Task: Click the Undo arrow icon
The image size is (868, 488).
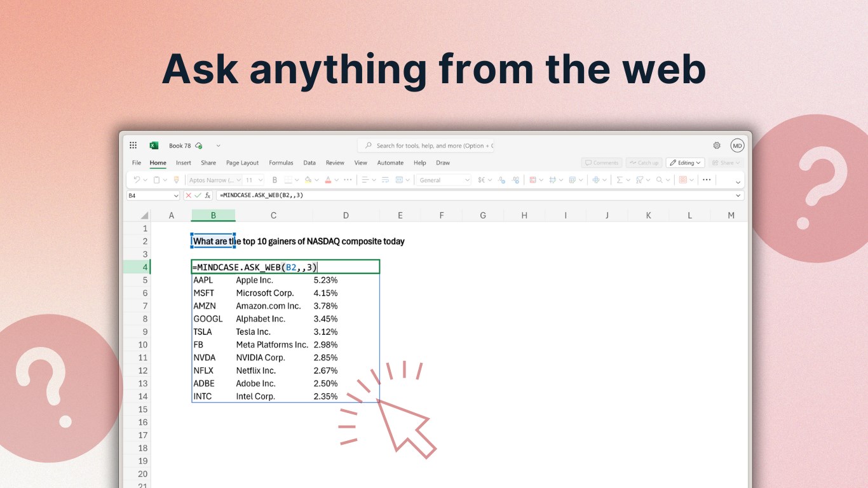Action: (137, 180)
